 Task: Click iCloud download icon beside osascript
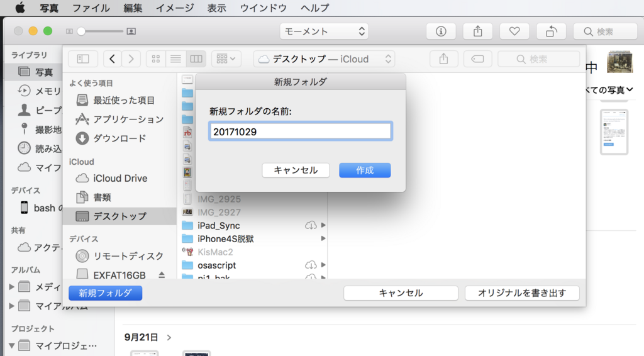tap(311, 265)
